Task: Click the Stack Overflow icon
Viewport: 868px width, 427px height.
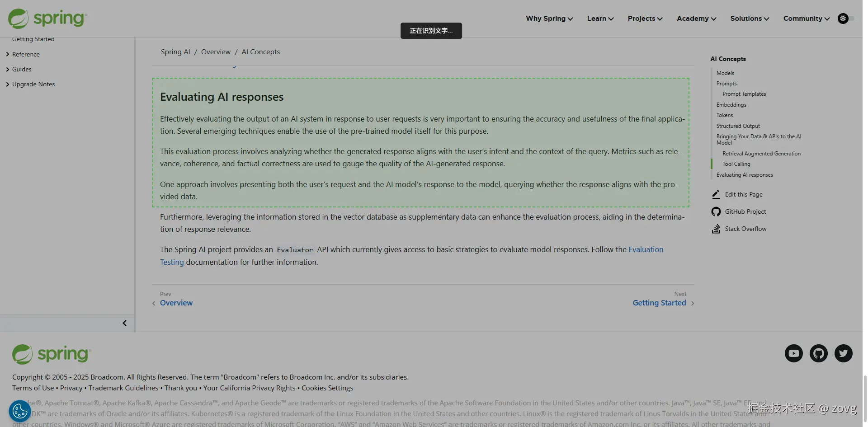Action: tap(716, 229)
